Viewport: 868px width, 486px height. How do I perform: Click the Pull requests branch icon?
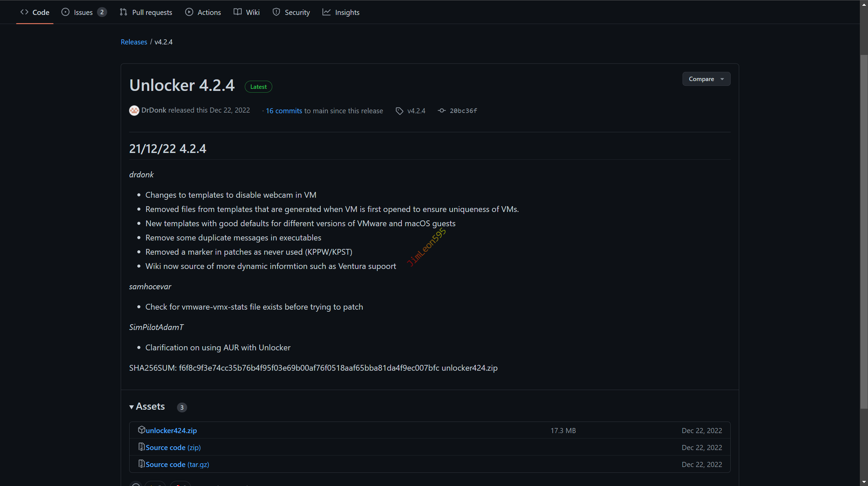coord(123,12)
